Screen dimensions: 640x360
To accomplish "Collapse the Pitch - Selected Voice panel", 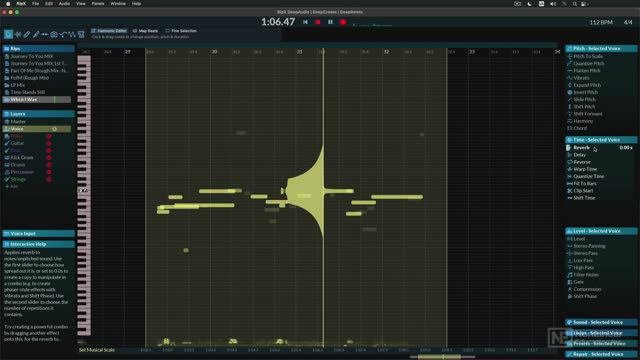I will coord(601,49).
